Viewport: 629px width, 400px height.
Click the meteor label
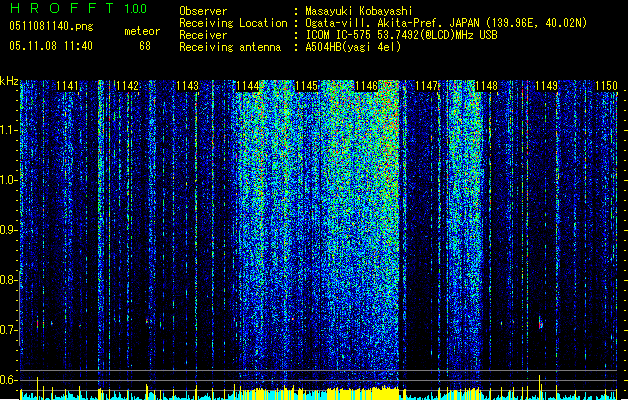click(x=142, y=31)
